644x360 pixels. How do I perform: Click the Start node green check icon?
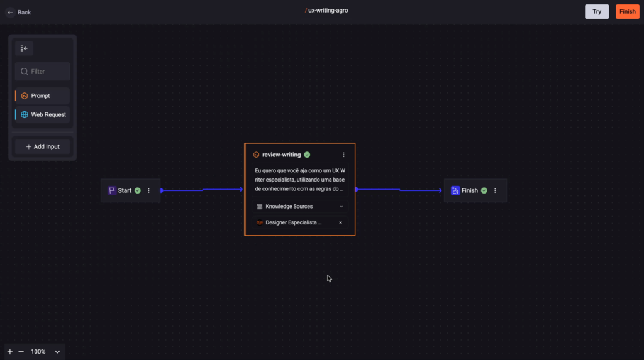coord(138,190)
